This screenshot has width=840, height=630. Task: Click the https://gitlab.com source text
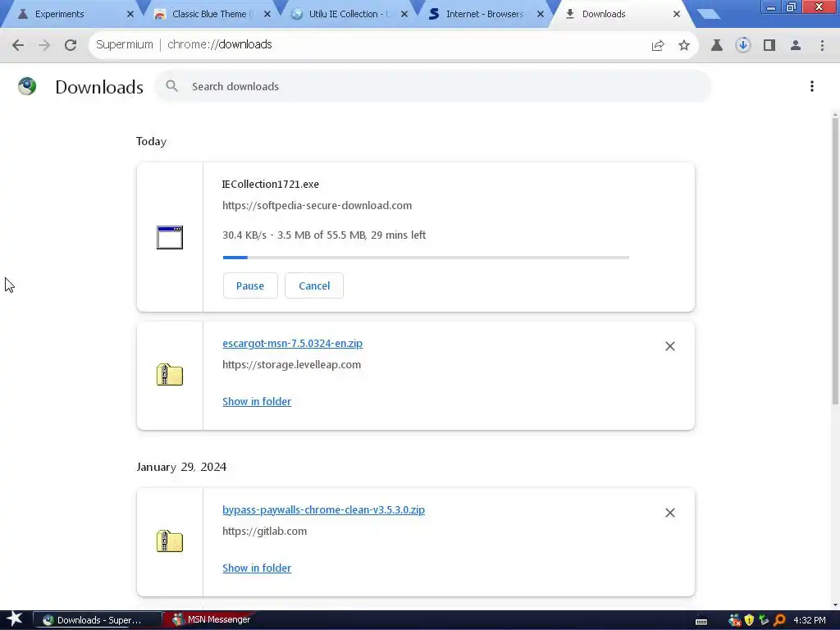265,532
